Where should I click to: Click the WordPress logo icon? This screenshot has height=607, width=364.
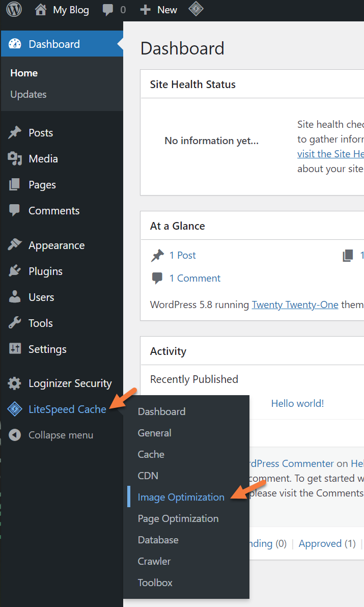click(14, 10)
